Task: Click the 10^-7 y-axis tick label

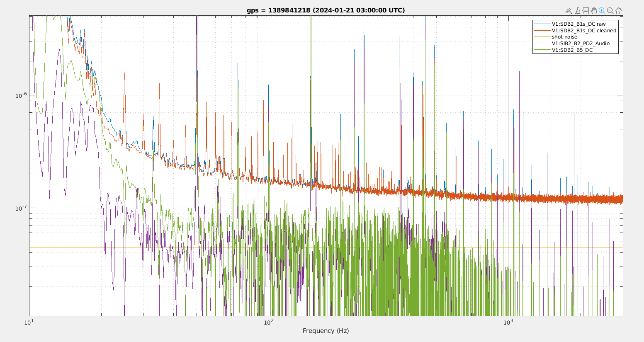Action: (x=21, y=209)
